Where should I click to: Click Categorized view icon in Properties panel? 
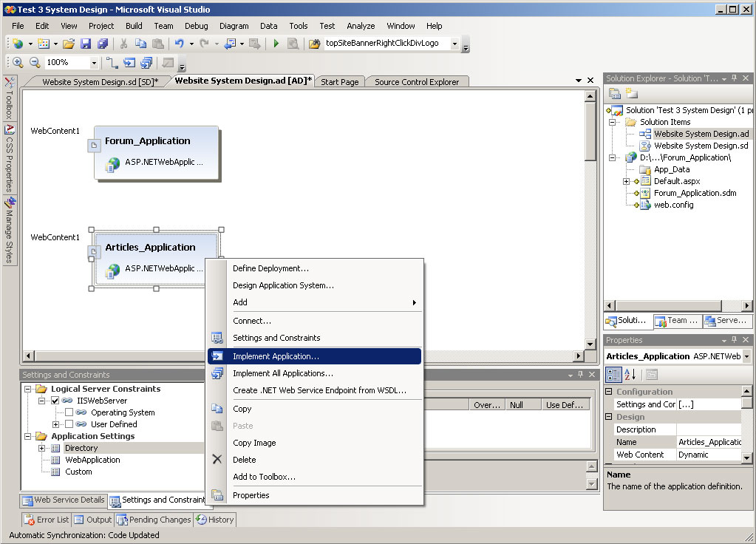tap(614, 375)
